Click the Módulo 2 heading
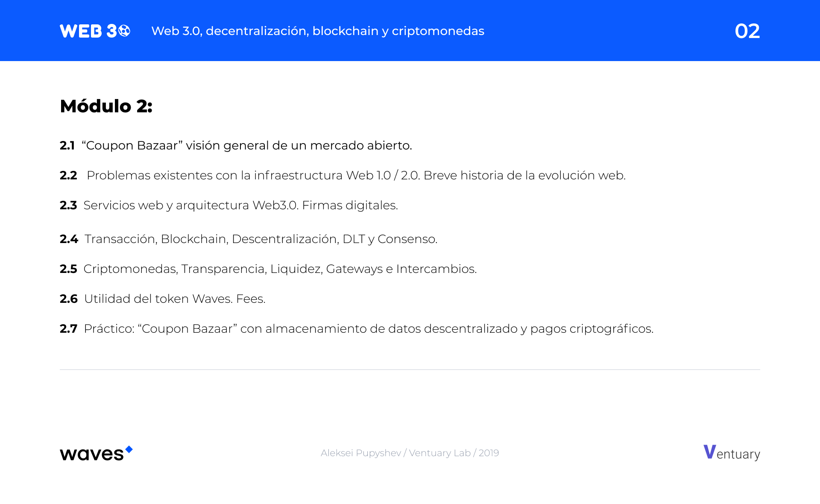Image resolution: width=820 pixels, height=504 pixels. (106, 106)
